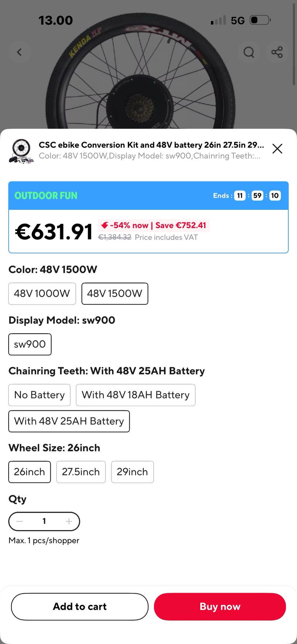Image resolution: width=297 pixels, height=644 pixels.
Task: Tap the share icon
Action: click(x=277, y=52)
